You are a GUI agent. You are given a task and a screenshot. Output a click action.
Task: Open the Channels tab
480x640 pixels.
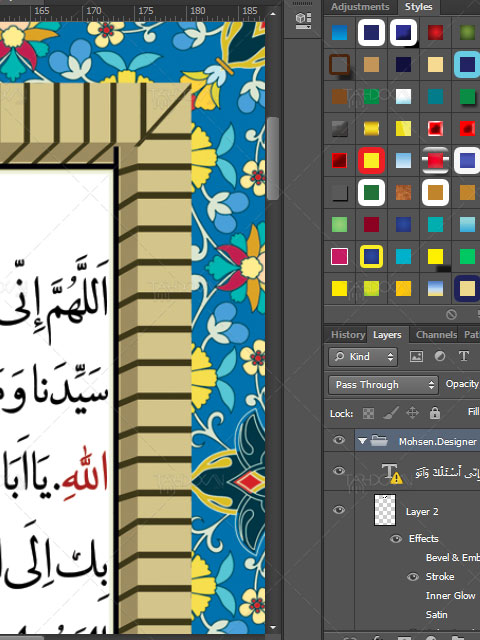[x=436, y=335]
